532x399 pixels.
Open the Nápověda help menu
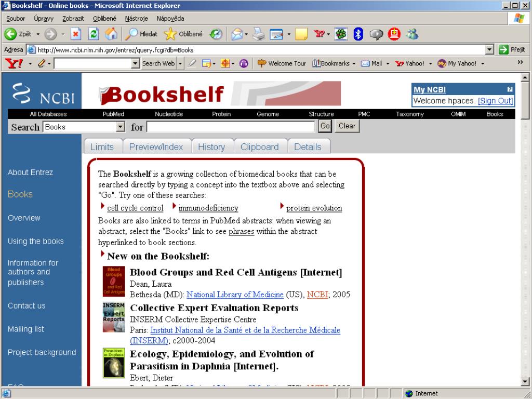(x=170, y=19)
